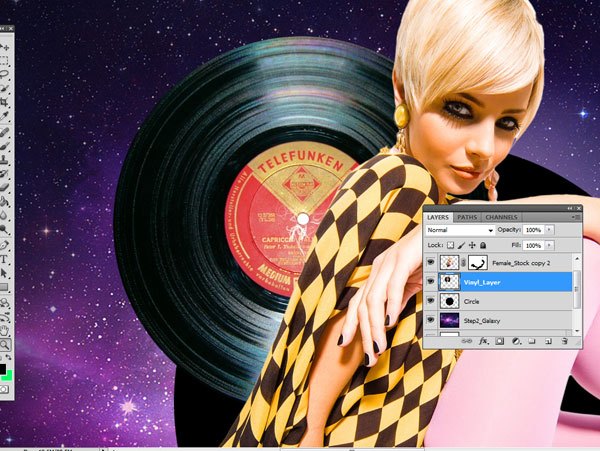600x451 pixels.
Task: Select the Lasso tool
Action: tap(5, 73)
